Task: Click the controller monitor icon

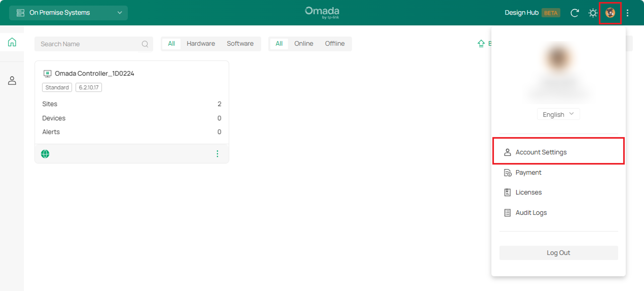Action: click(47, 73)
